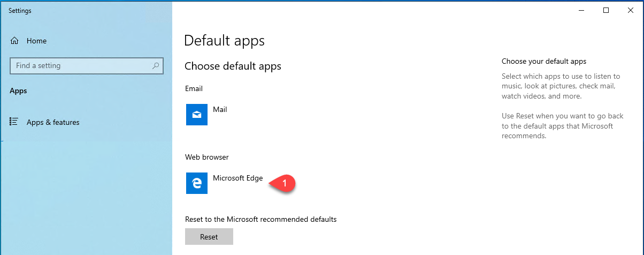
Task: Close the Settings window
Action: coord(631,10)
